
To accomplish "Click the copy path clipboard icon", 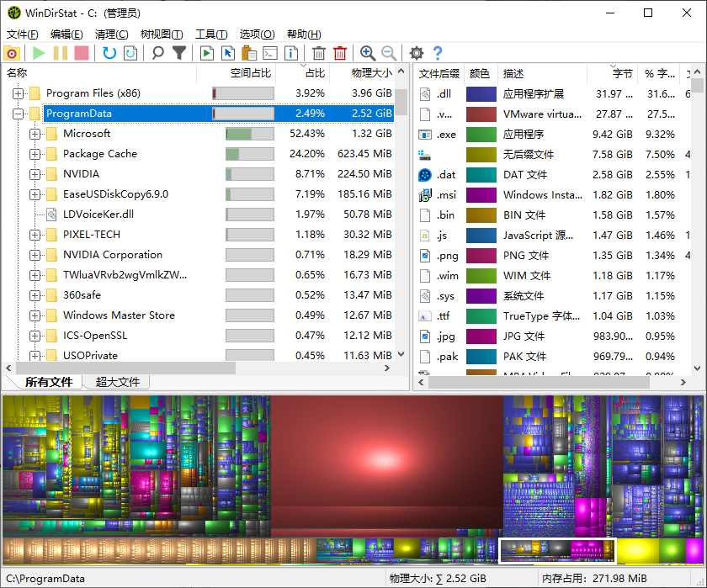I will [x=249, y=53].
